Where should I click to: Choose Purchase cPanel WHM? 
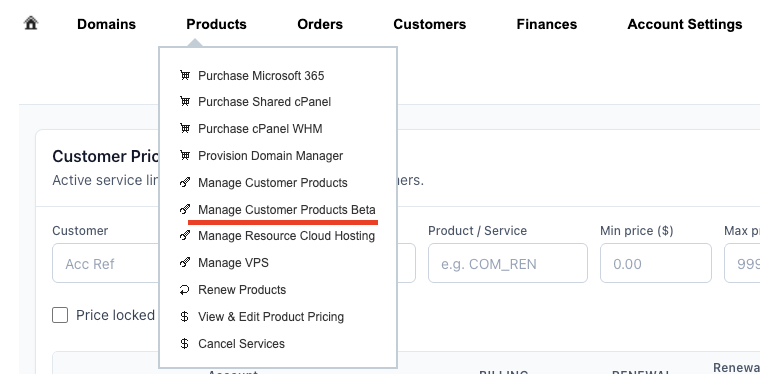pos(260,128)
